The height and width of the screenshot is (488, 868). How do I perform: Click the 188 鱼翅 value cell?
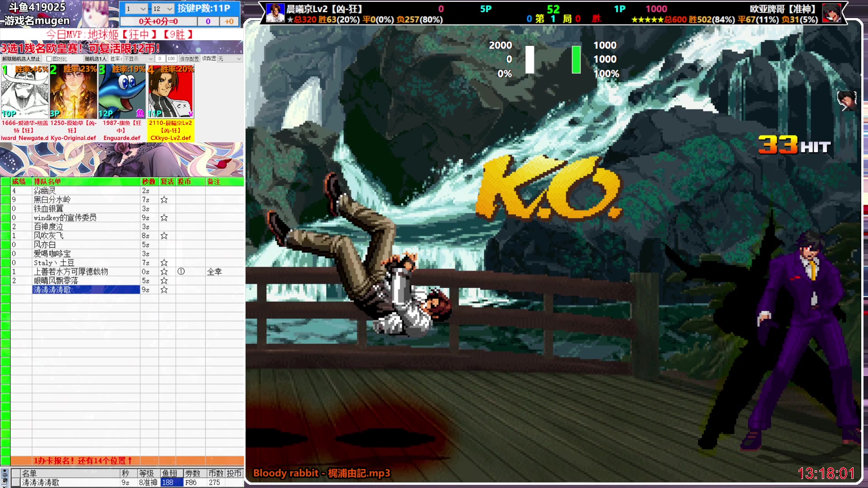click(x=171, y=483)
